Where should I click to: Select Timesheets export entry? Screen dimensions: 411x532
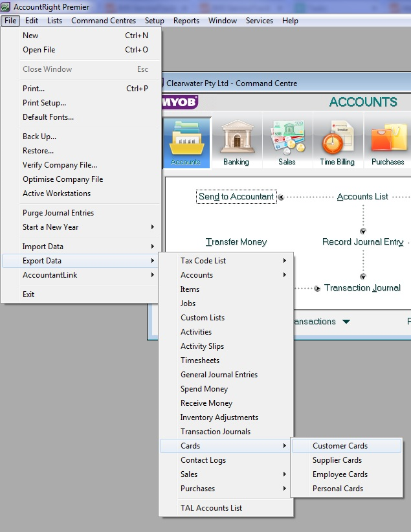coord(226,360)
